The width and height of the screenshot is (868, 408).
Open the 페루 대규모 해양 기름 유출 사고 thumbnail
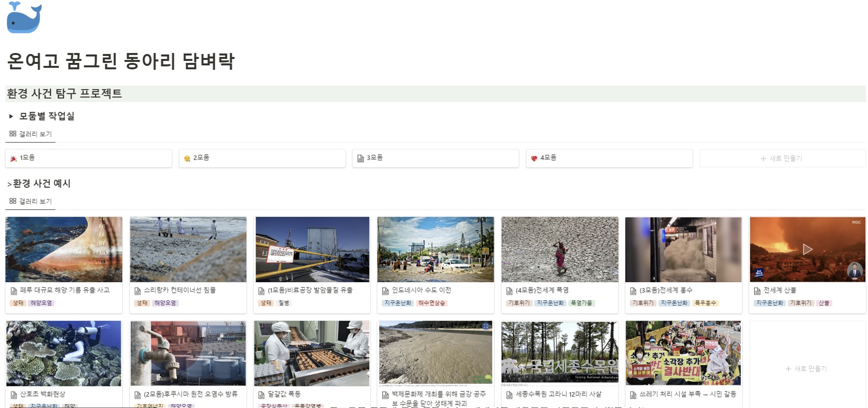(64, 249)
